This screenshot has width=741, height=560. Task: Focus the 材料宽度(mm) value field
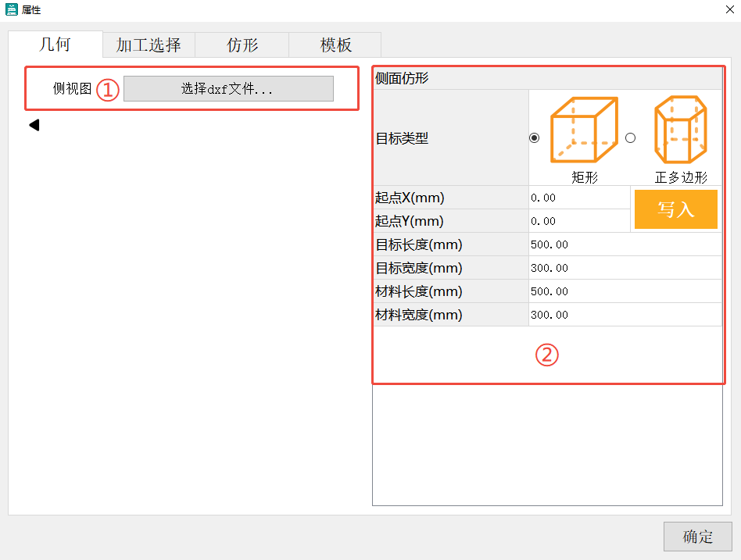coord(625,315)
